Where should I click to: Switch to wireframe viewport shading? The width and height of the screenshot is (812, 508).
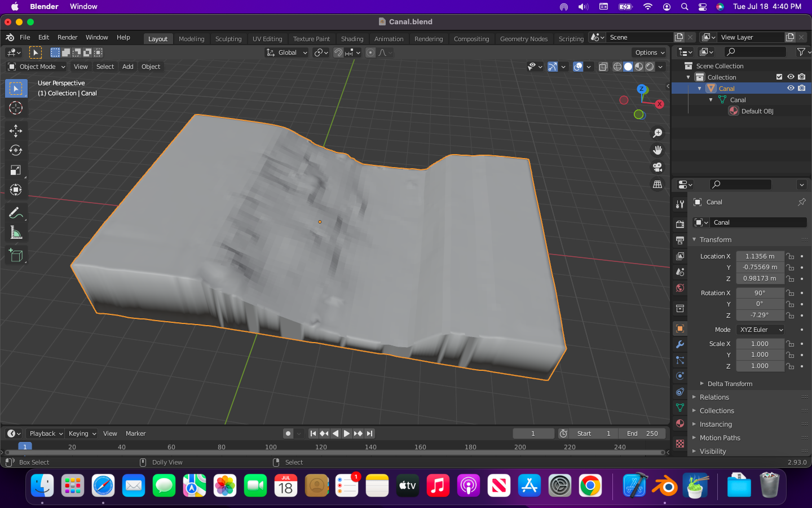(617, 67)
